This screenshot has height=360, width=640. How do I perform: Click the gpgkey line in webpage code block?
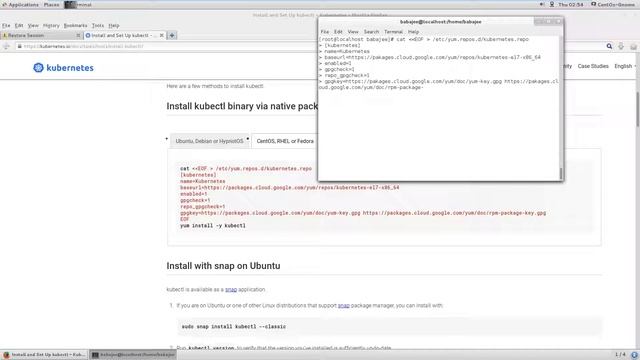(363, 213)
